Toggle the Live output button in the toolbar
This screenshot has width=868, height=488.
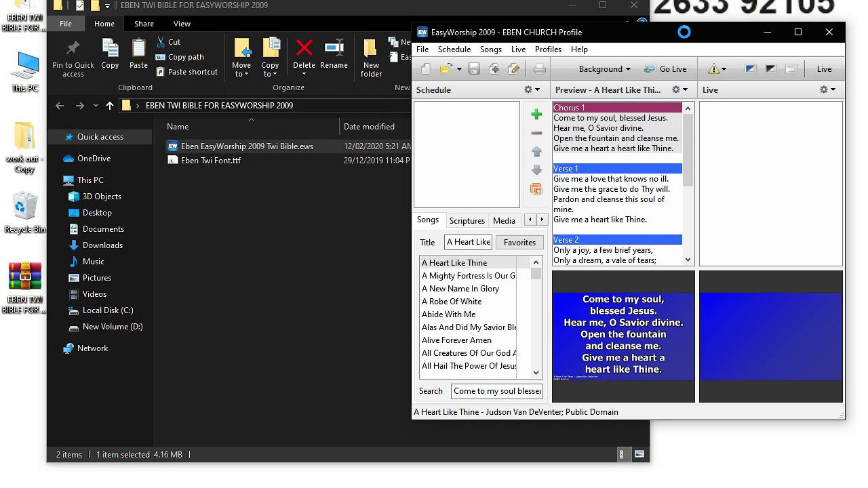824,69
